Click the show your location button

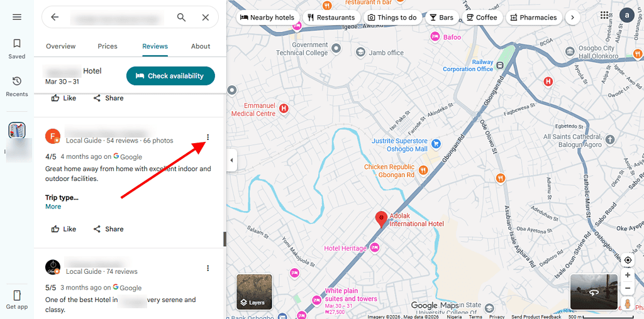[628, 260]
